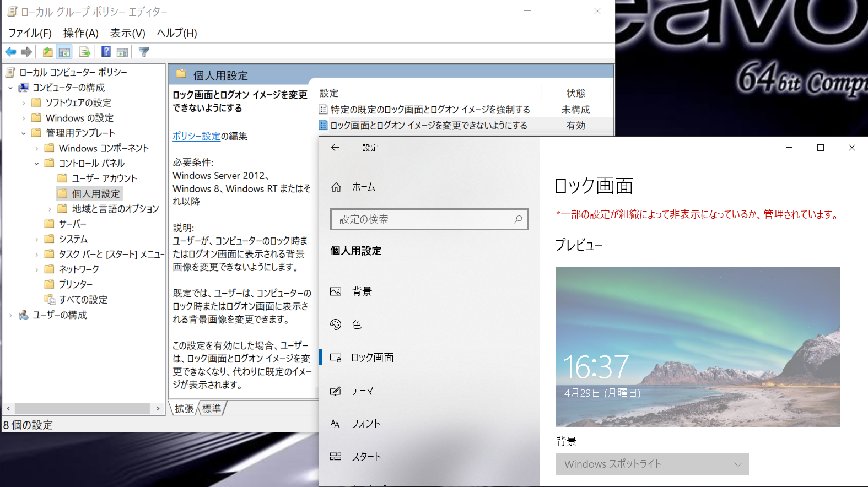The width and height of the screenshot is (868, 487).
Task: Click the 状態 column header
Action: click(x=576, y=93)
